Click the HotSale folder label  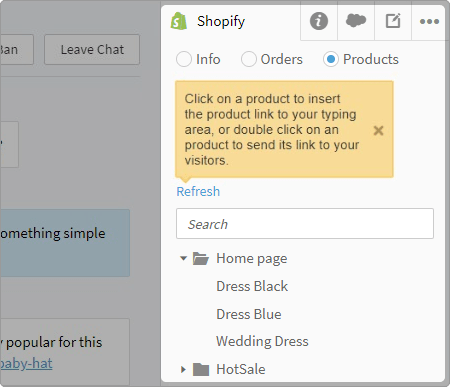(241, 369)
